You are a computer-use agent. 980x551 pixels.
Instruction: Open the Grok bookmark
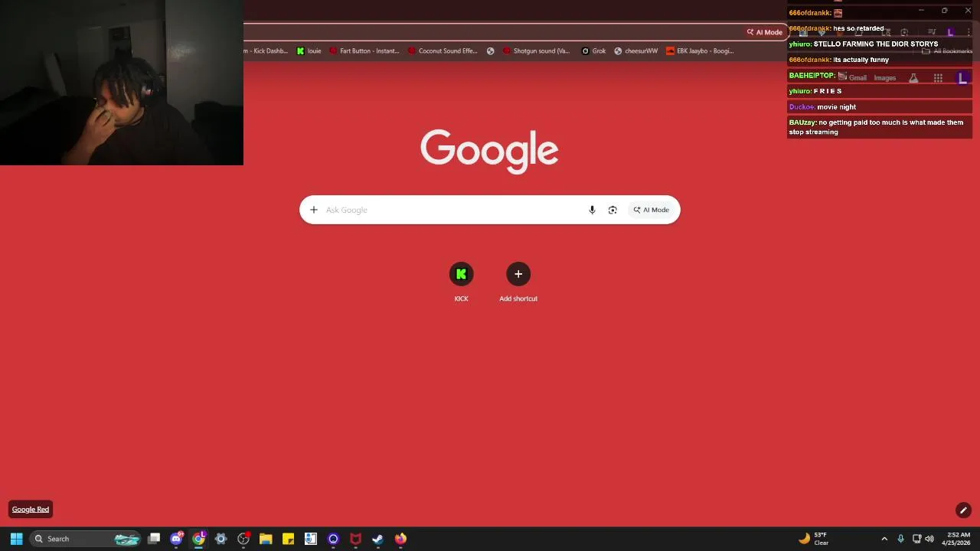tap(593, 51)
